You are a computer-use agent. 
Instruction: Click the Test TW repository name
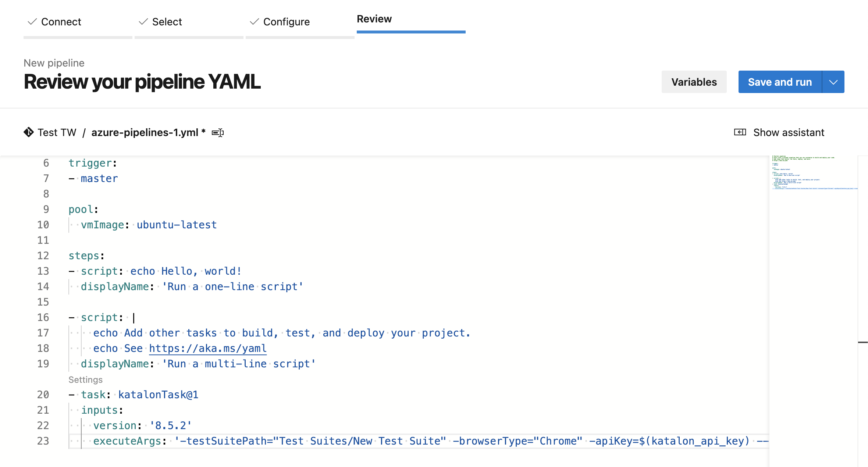[x=57, y=132]
